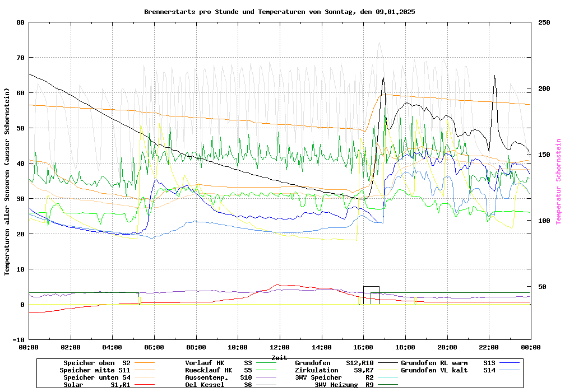Click the chart title with date 09.01.2025

pos(279,12)
